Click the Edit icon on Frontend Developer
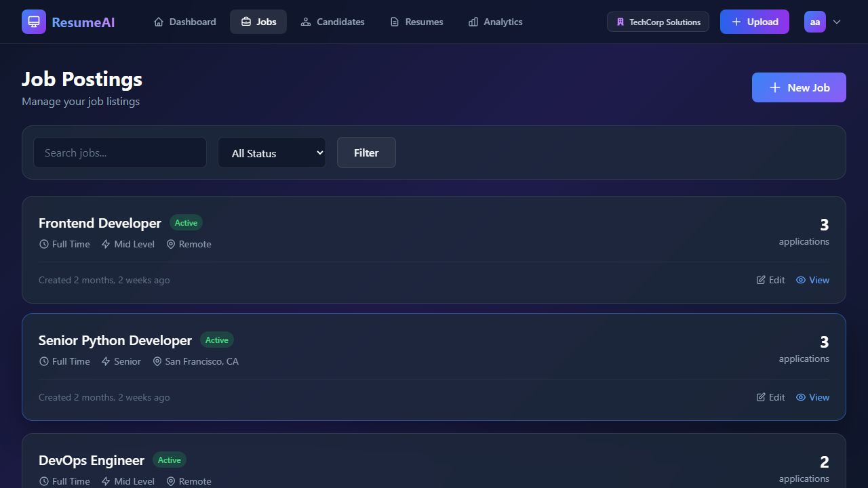The height and width of the screenshot is (488, 868). coord(761,279)
